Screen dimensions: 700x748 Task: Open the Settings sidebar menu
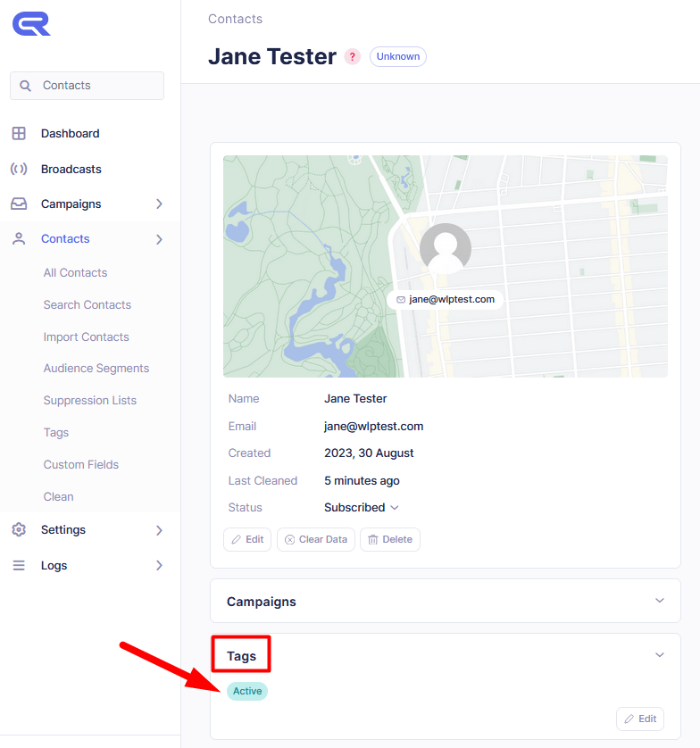click(63, 530)
